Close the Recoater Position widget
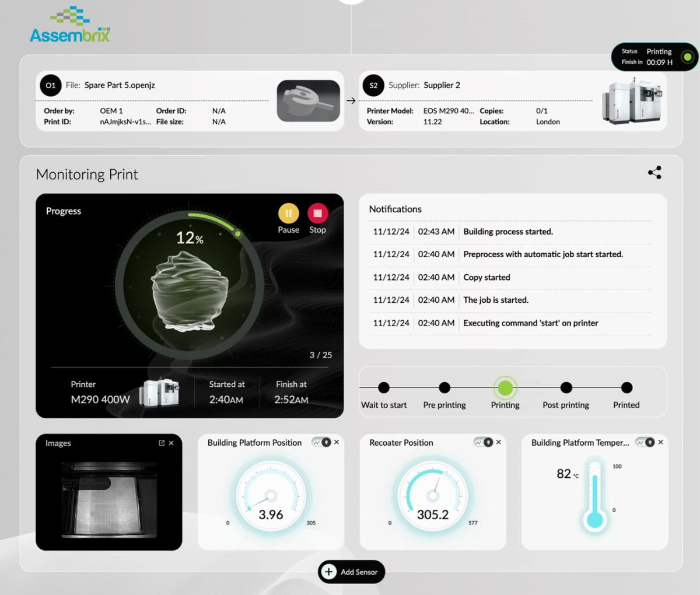700x595 pixels. click(x=499, y=442)
